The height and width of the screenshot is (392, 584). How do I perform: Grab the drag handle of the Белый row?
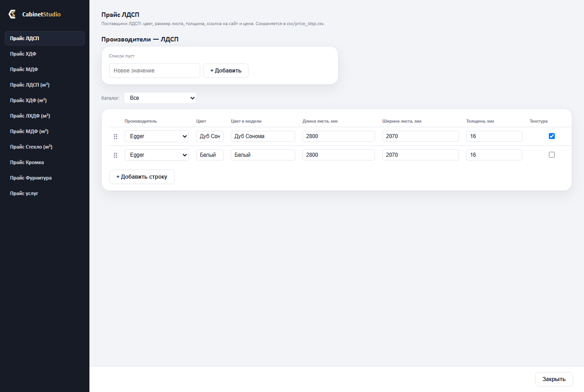pyautogui.click(x=115, y=155)
